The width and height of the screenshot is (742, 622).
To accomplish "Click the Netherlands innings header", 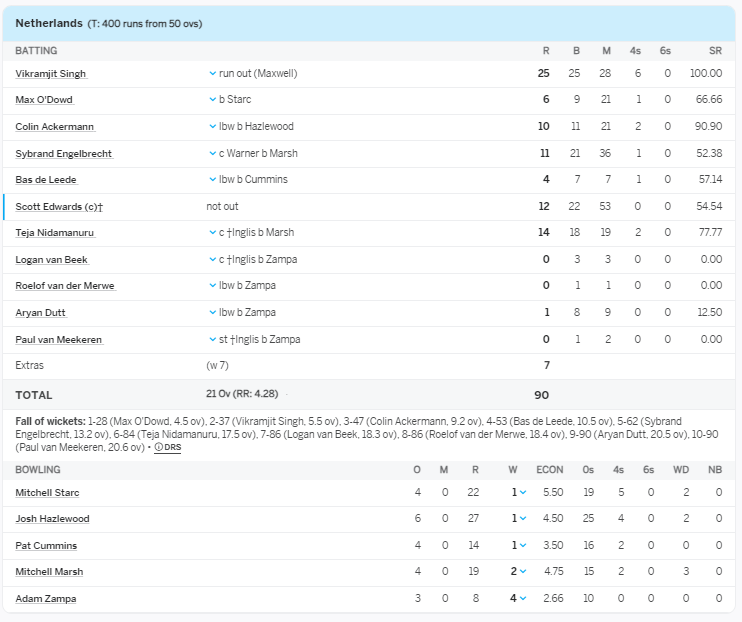I will pyautogui.click(x=49, y=23).
